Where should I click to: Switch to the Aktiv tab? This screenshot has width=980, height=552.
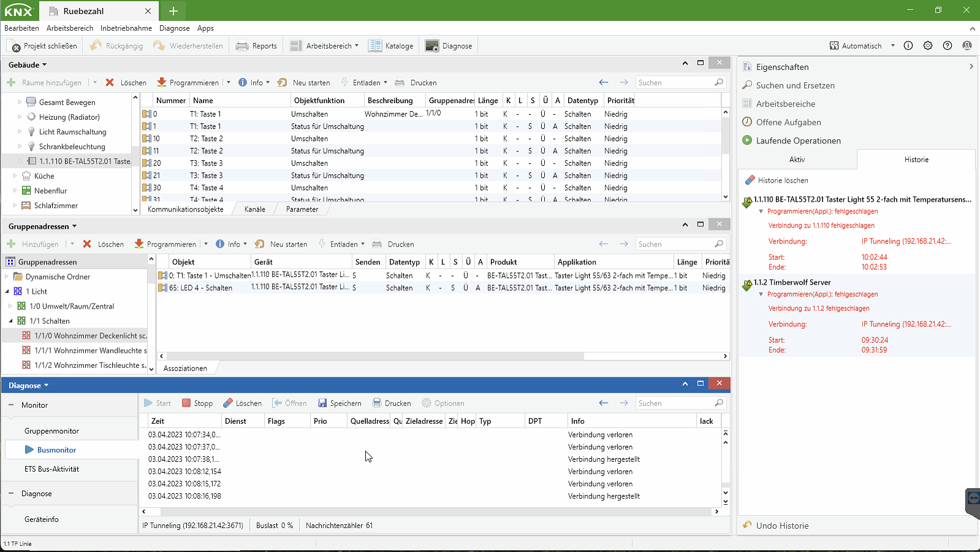797,159
